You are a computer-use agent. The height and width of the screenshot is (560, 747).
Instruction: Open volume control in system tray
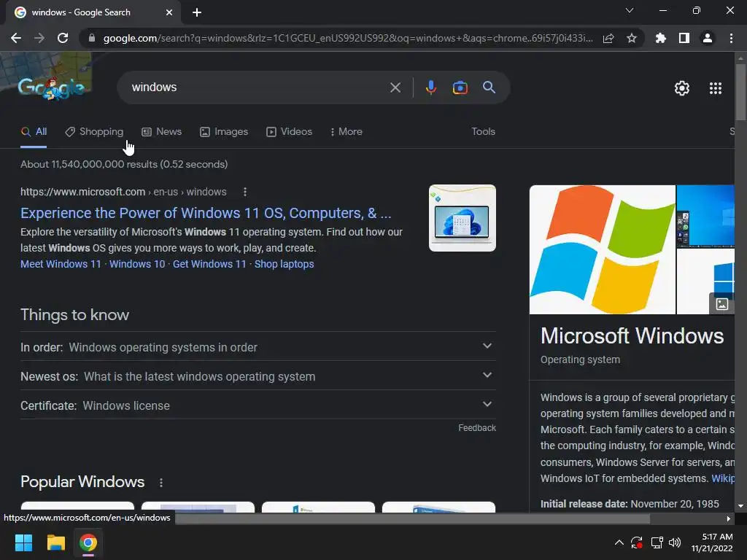coord(675,542)
